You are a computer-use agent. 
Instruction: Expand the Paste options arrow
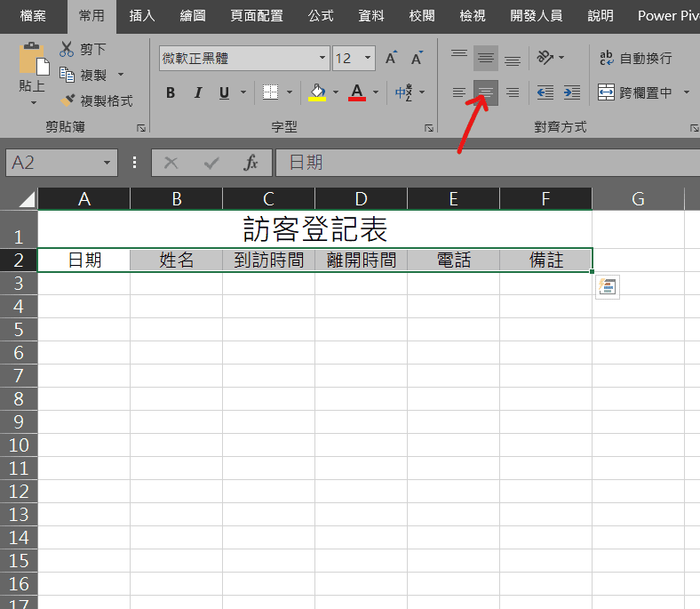[34, 103]
